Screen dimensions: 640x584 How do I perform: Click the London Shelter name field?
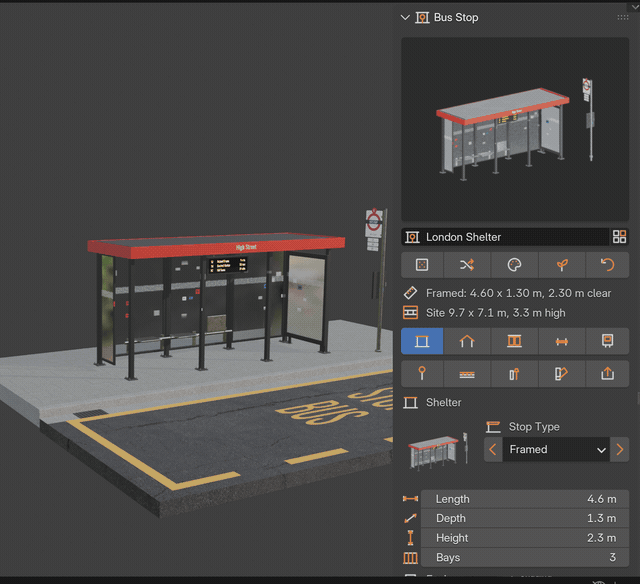(x=505, y=237)
